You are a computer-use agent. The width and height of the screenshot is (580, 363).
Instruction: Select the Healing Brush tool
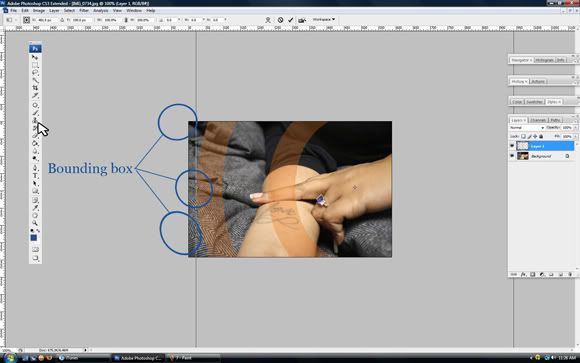pyautogui.click(x=35, y=105)
